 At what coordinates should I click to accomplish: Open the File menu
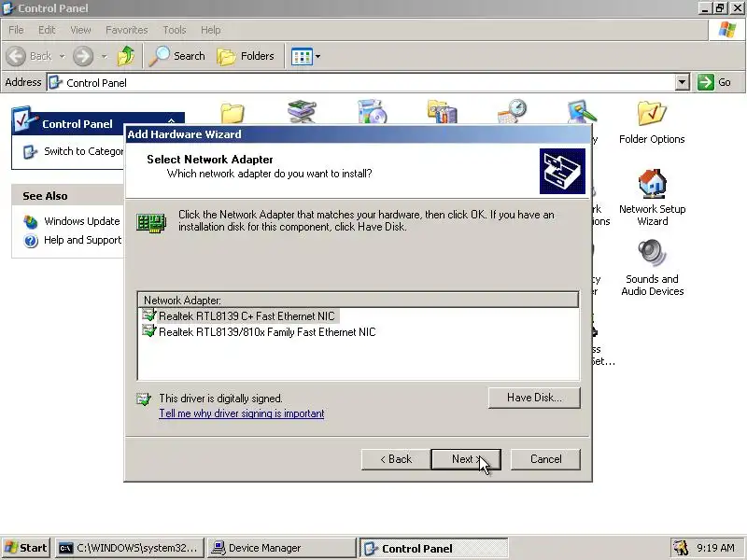click(16, 30)
